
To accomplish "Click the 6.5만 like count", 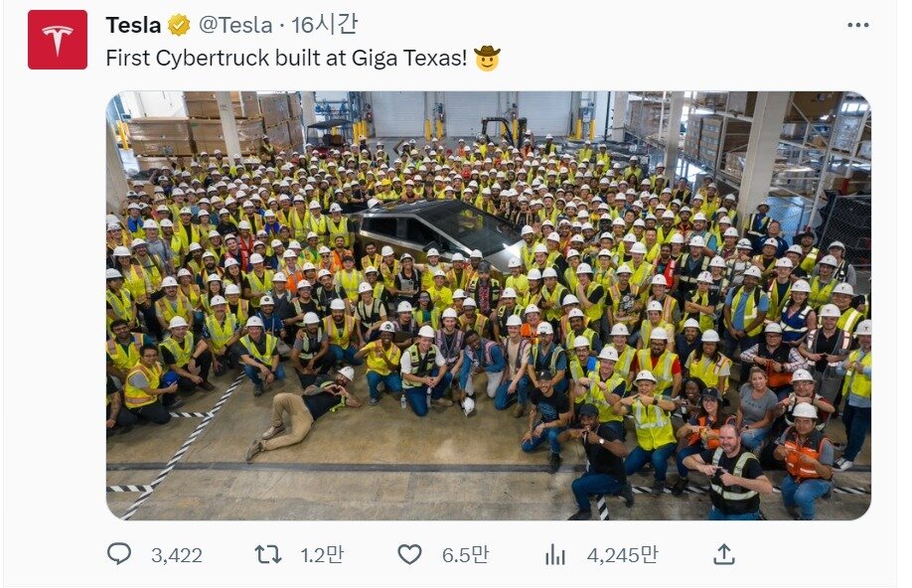I will pyautogui.click(x=465, y=555).
